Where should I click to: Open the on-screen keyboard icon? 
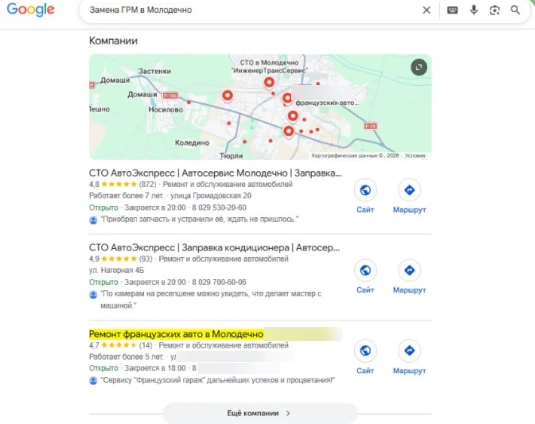pos(452,10)
